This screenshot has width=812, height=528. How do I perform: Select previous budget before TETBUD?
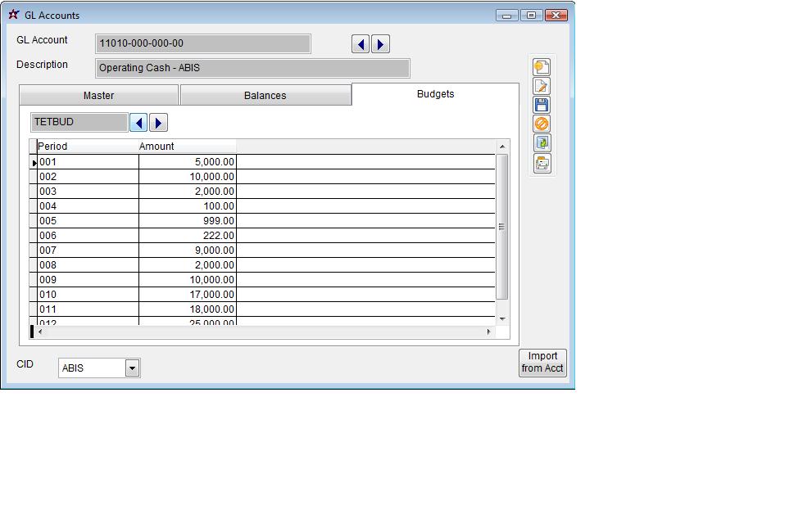click(x=138, y=123)
